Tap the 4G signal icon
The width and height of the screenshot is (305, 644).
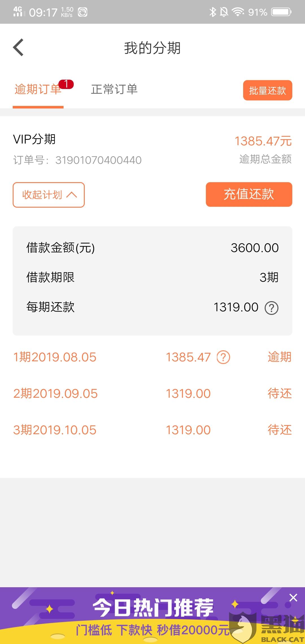(18, 12)
